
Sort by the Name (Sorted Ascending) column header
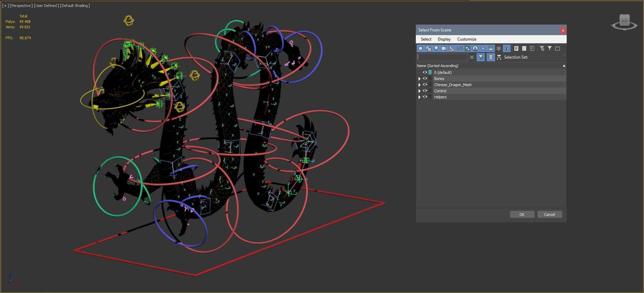coord(491,66)
